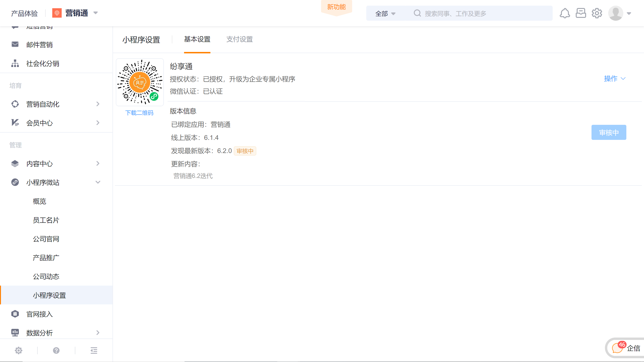
Task: Click the 下载二维码 link
Action: (x=139, y=113)
